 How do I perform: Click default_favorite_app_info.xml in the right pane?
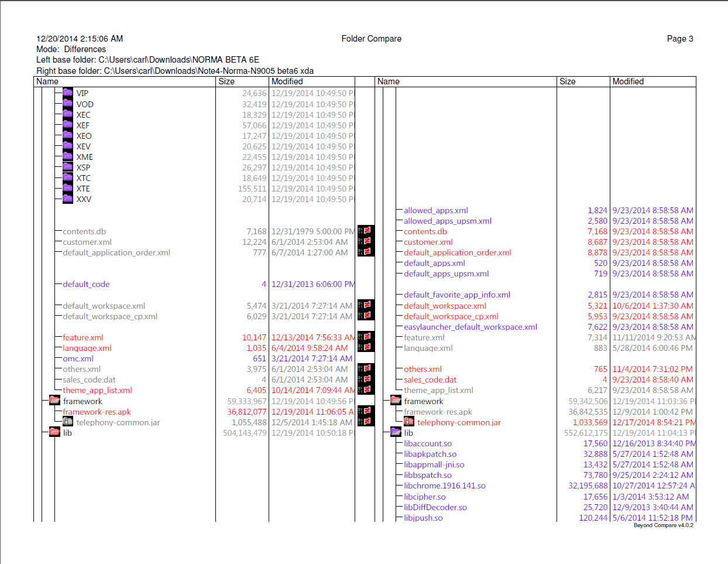pos(457,295)
